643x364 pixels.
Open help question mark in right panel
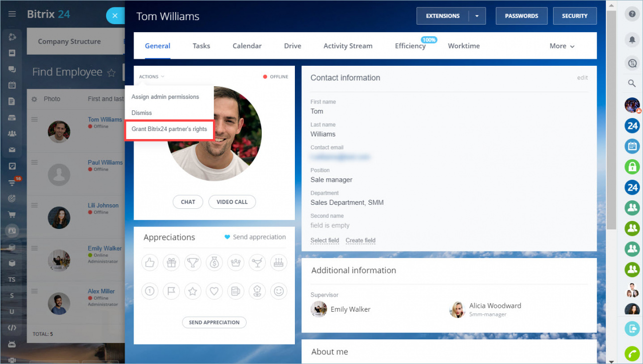point(632,15)
